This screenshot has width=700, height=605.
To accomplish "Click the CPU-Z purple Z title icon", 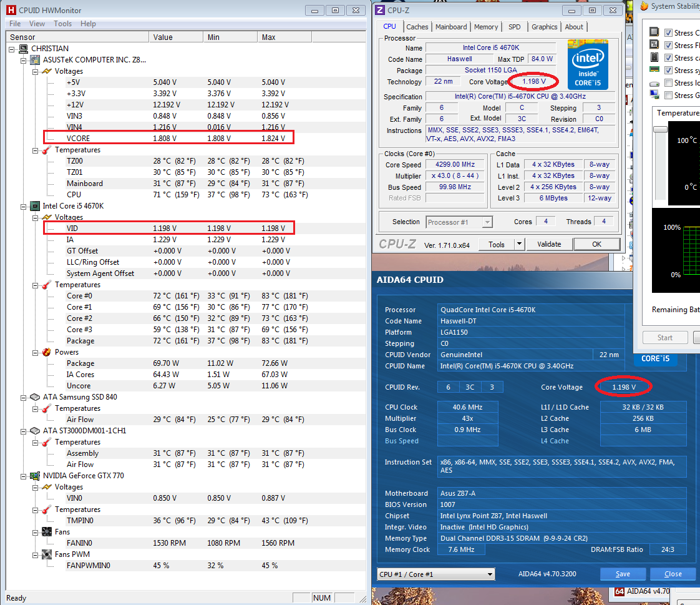I will [379, 10].
